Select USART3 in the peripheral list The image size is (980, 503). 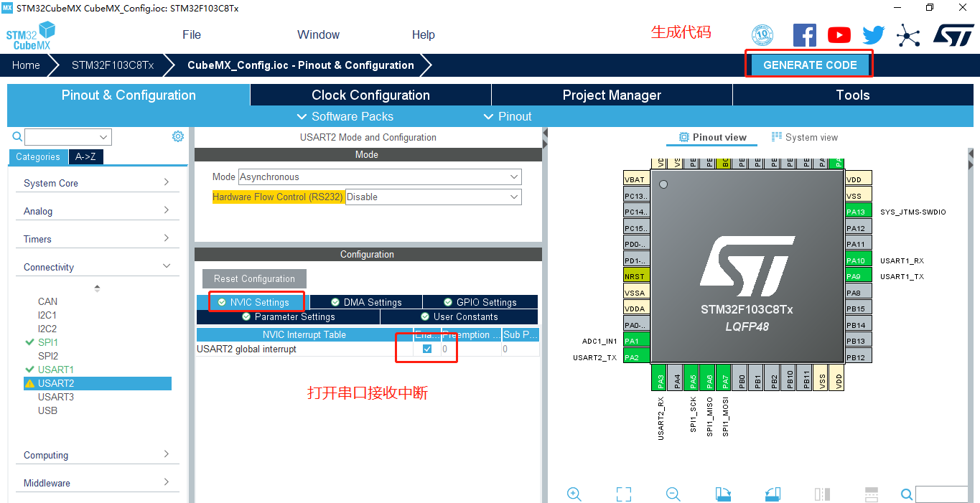click(x=56, y=397)
